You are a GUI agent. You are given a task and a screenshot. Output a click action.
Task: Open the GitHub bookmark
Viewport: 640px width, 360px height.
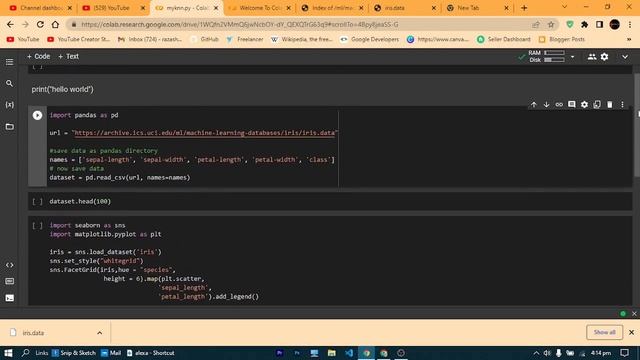click(205, 39)
